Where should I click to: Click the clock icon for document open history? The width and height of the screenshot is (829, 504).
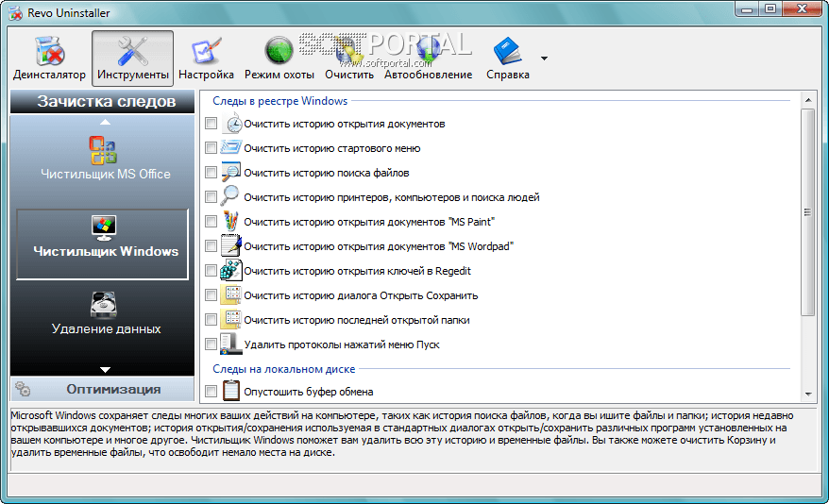pyautogui.click(x=231, y=123)
